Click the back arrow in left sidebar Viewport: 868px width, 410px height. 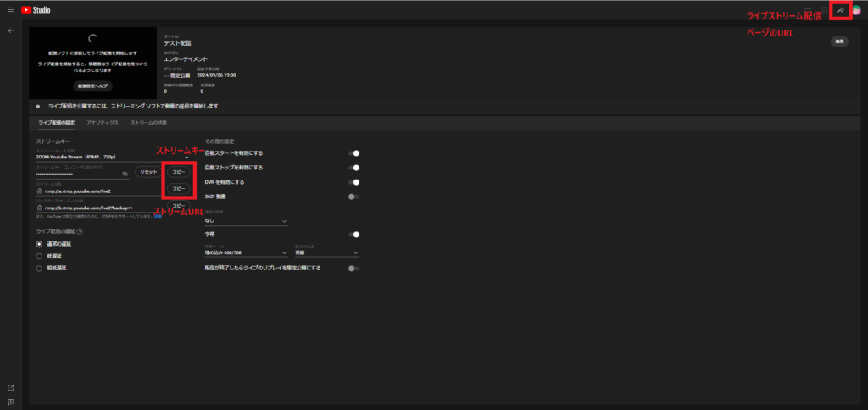(10, 30)
